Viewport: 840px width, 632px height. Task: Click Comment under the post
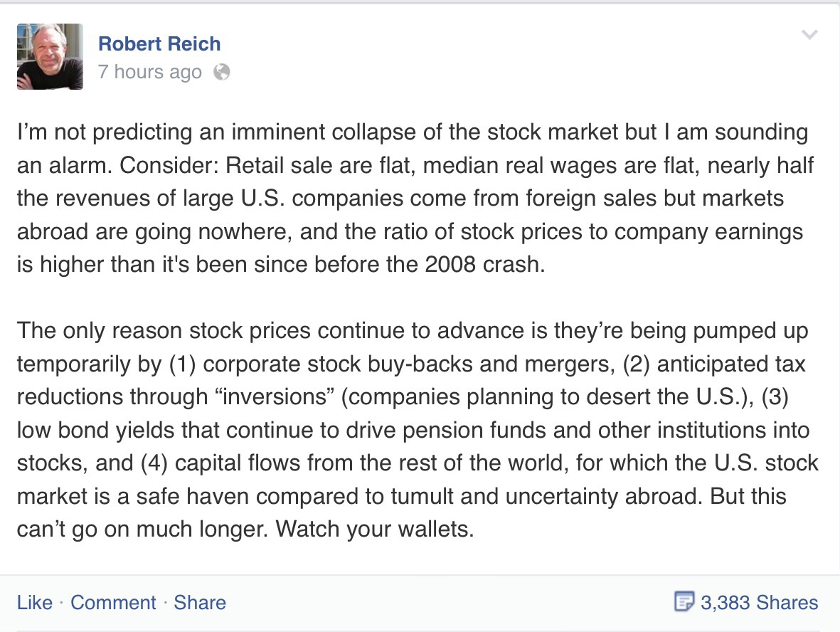113,603
